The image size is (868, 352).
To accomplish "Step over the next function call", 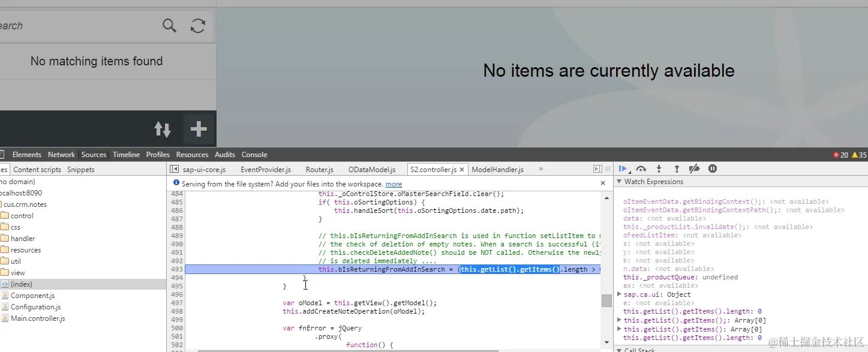I will click(x=641, y=169).
